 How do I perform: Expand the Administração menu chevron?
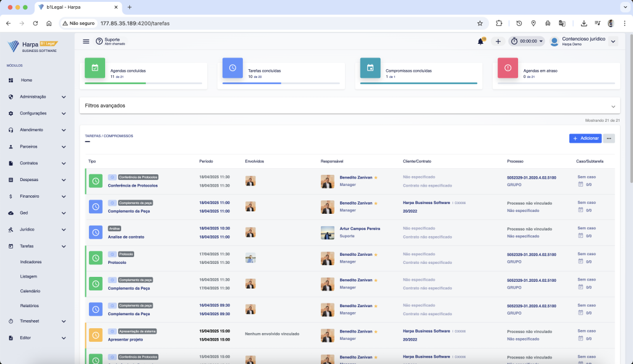pyautogui.click(x=64, y=97)
